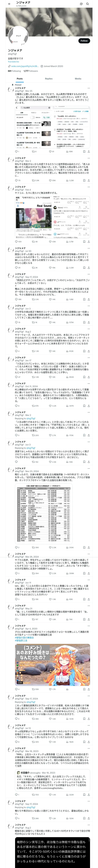
Task: Bookmark the May 21 post
Action: pyautogui.click(x=84, y=619)
